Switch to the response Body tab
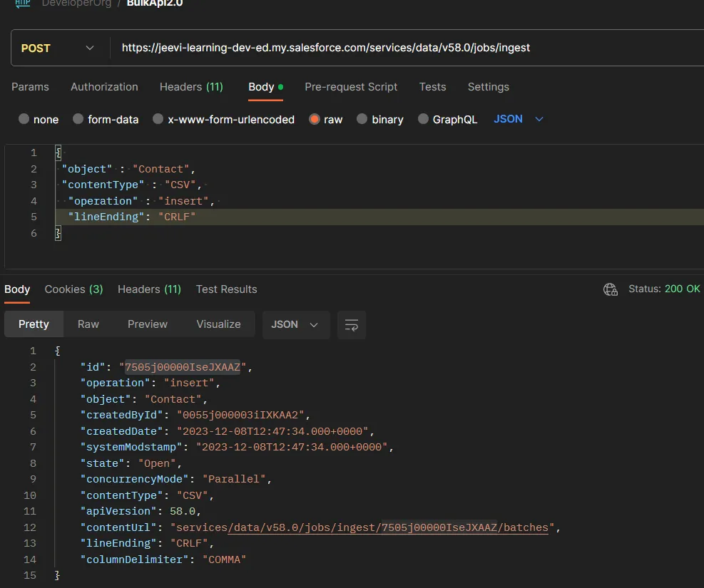The image size is (704, 588). pyautogui.click(x=17, y=289)
